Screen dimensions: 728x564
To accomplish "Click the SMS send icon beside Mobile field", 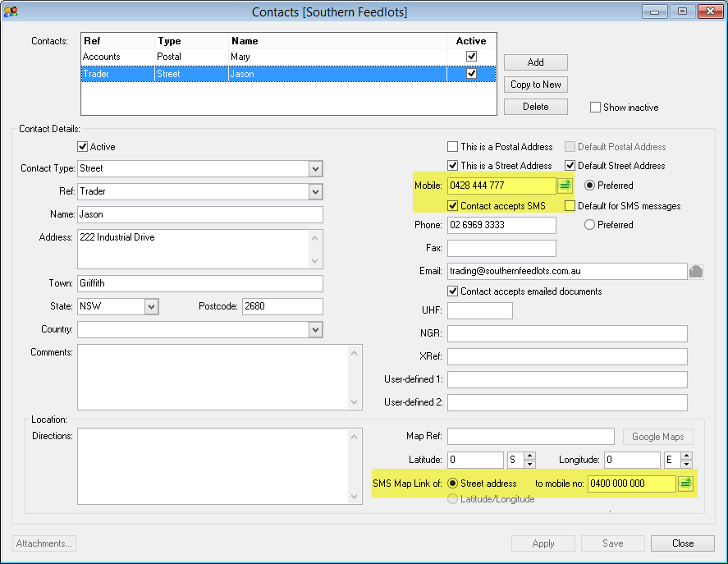I will (x=565, y=186).
